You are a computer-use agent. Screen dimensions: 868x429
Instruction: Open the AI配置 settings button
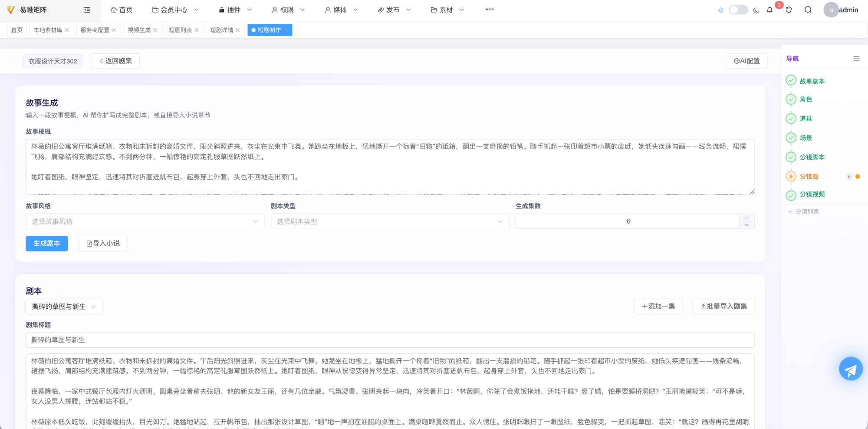click(x=746, y=61)
